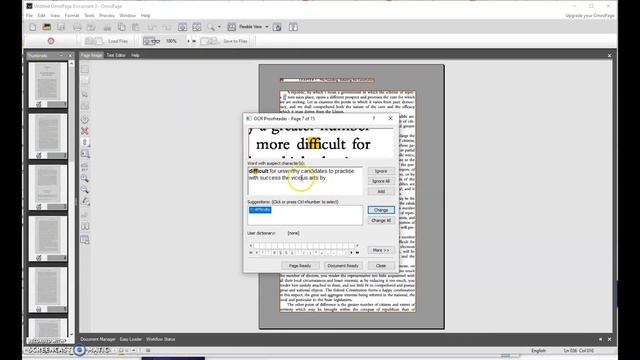This screenshot has width=640, height=360.
Task: Click the Proofreader help question mark
Action: [373, 118]
